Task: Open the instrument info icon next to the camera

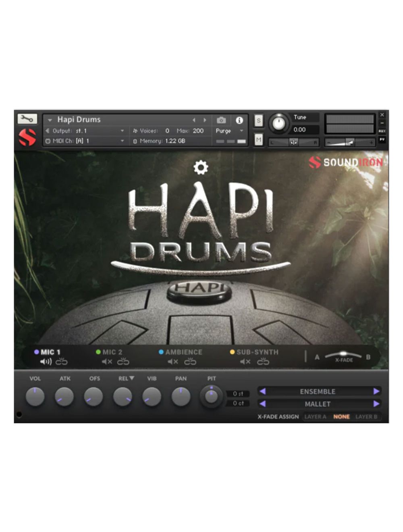Action: coord(240,120)
